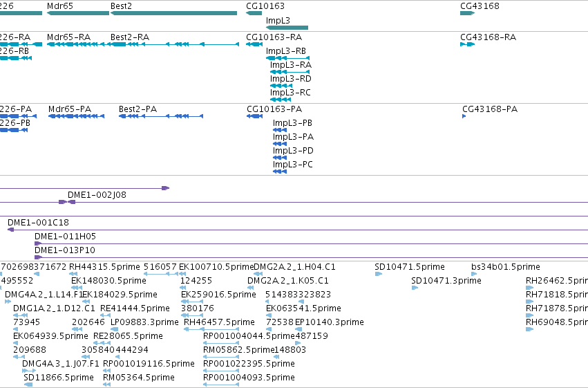Viewport: 588px width, 388px height.
Task: Select the ImpL3-RA transcript glyph
Action: pos(290,72)
